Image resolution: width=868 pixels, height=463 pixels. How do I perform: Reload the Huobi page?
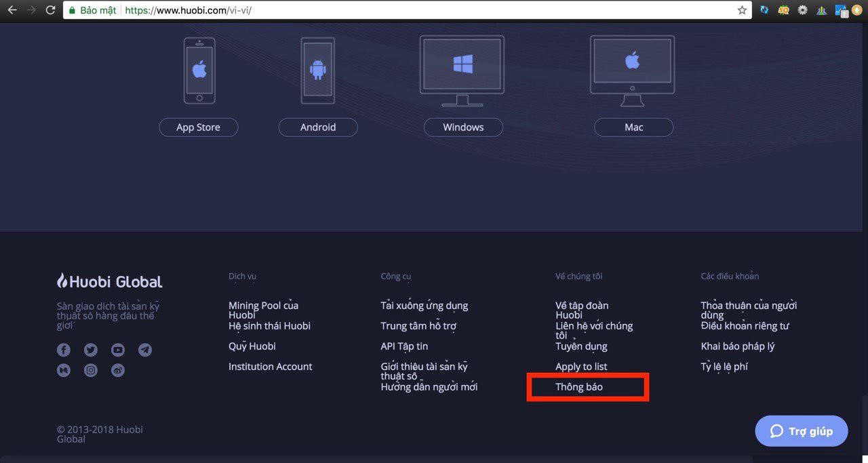coord(50,10)
